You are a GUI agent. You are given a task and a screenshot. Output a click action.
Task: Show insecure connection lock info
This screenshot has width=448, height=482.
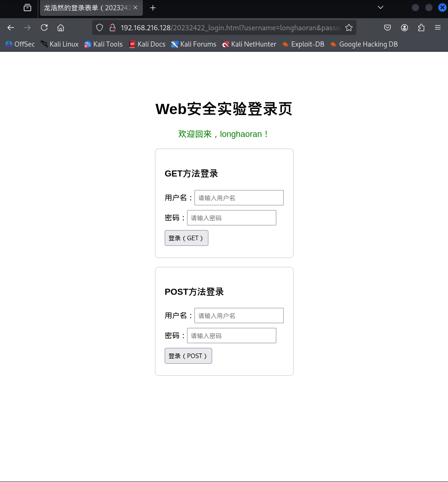(x=113, y=27)
